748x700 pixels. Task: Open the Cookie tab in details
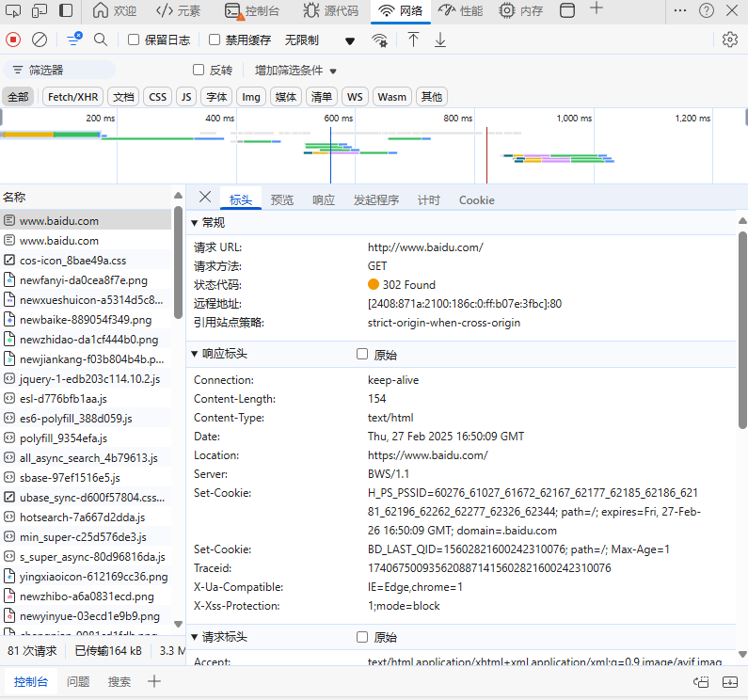477,199
